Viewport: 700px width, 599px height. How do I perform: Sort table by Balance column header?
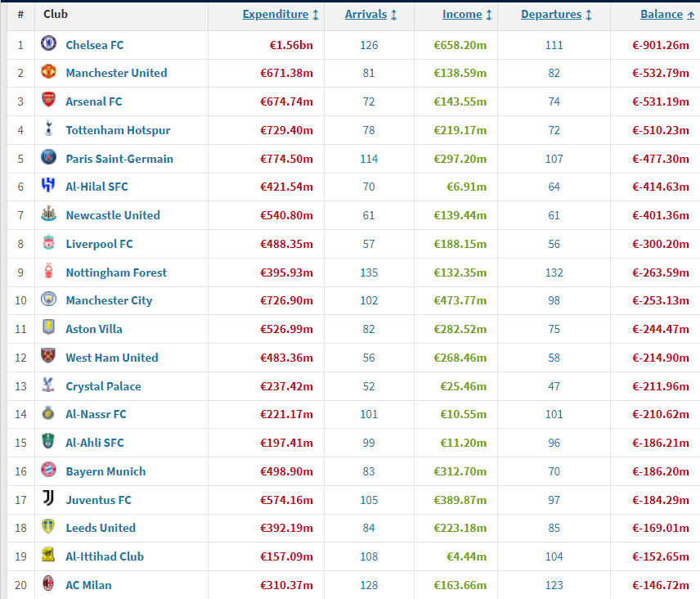tap(667, 14)
